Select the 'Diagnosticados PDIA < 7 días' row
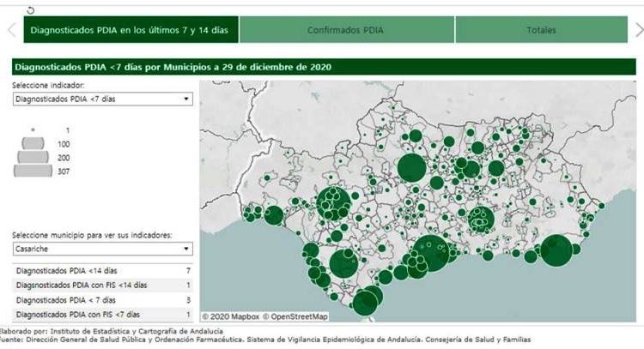This screenshot has height=349, width=644. (x=101, y=300)
